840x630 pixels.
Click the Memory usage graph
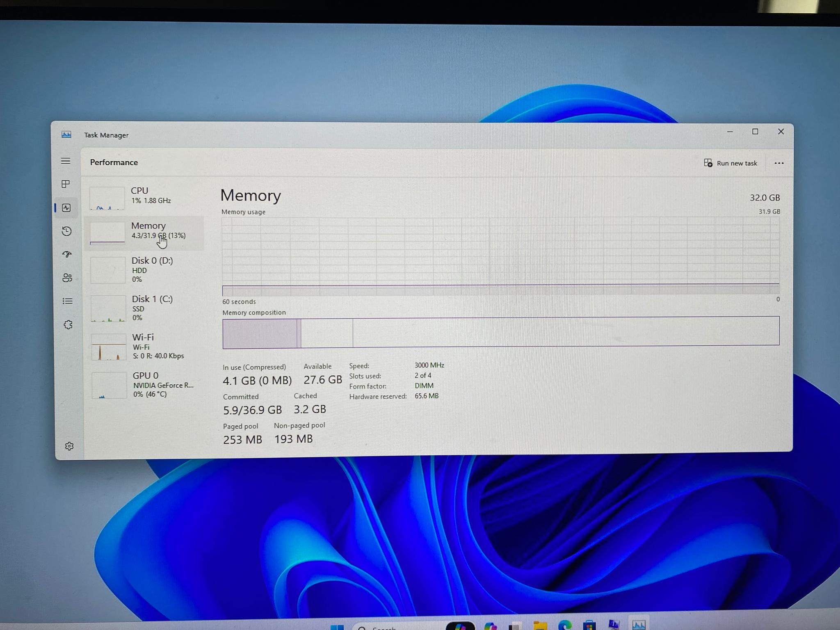(500, 256)
